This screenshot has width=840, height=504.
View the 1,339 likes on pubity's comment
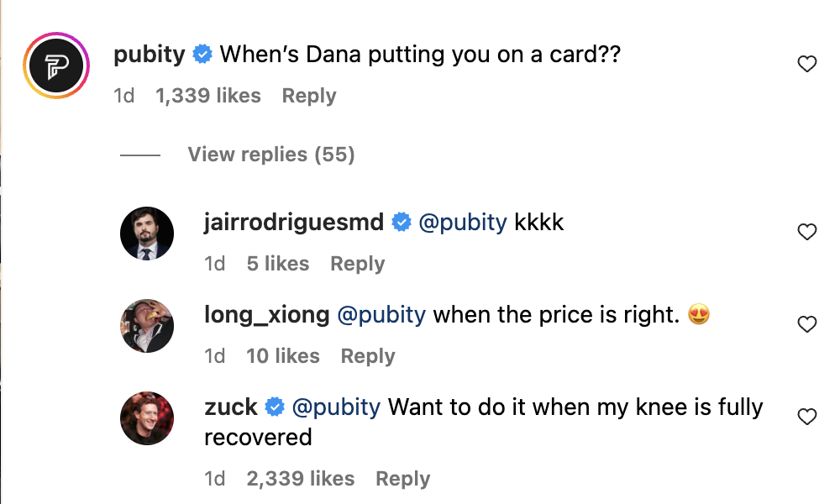208,96
